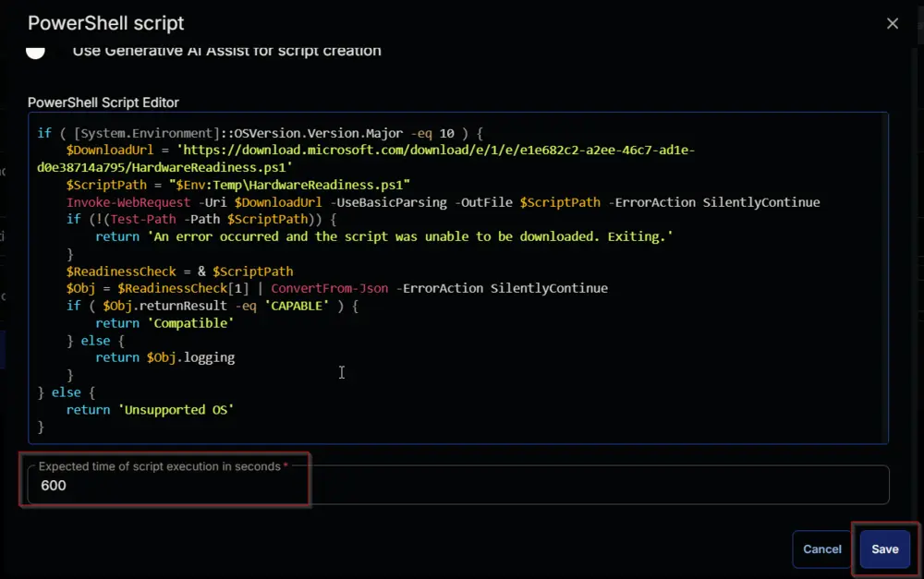
Task: Click inside the PowerShell Script Editor
Action: click(x=458, y=278)
